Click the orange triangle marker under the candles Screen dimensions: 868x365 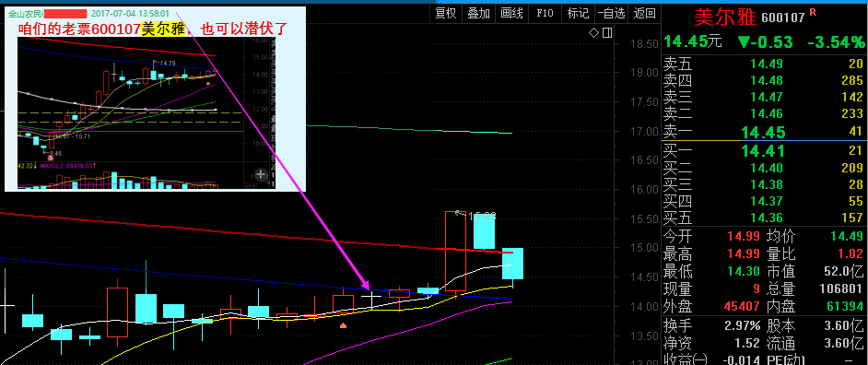(343, 325)
